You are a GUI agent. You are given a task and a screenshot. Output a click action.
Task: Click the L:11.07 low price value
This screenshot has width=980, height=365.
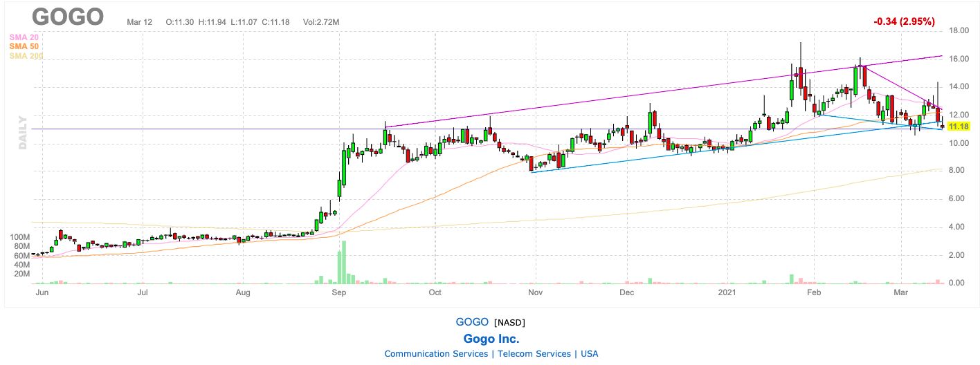click(244, 22)
